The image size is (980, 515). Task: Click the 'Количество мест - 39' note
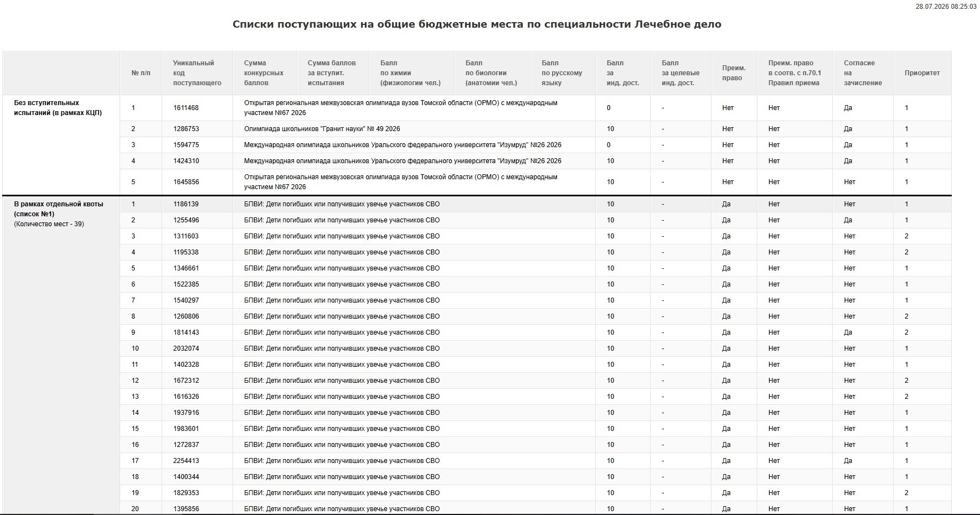tap(49, 224)
